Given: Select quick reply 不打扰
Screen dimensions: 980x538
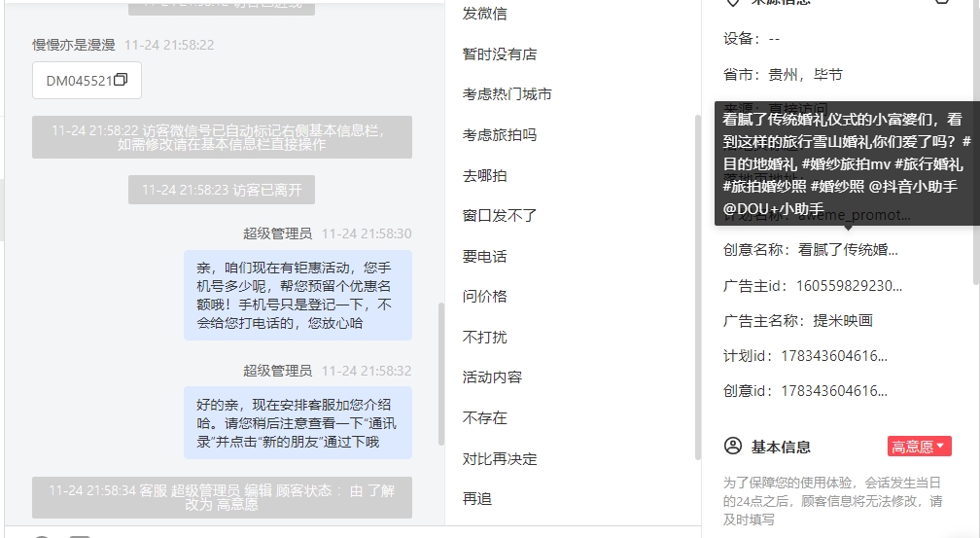Looking at the screenshot, I should [x=484, y=337].
